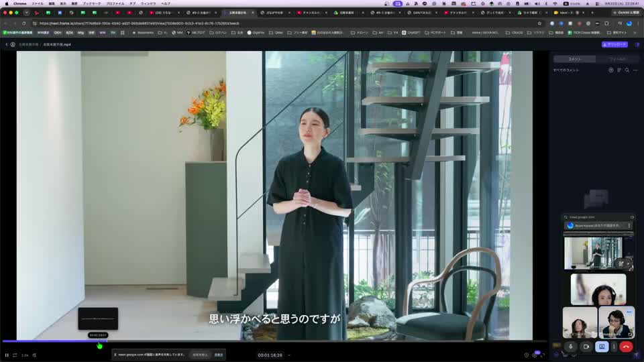Open Meet presenter bar three-dot menu
This screenshot has width=644, height=362.
(x=629, y=226)
